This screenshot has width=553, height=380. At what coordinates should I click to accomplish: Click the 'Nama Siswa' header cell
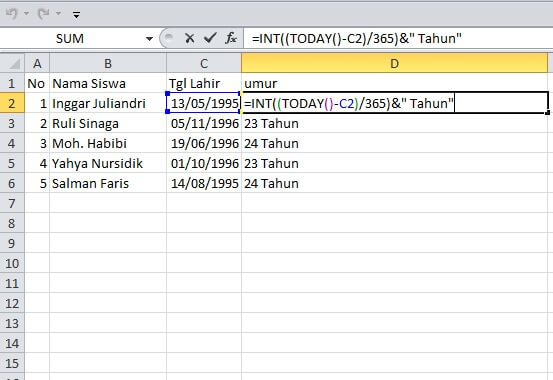108,83
